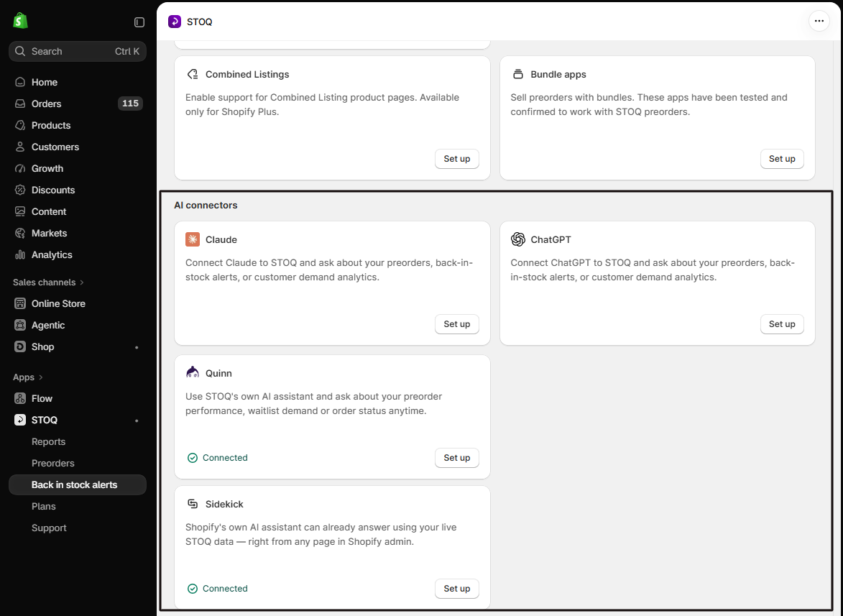Set up the Quinn assistant
This screenshot has height=616, width=843.
(456, 457)
